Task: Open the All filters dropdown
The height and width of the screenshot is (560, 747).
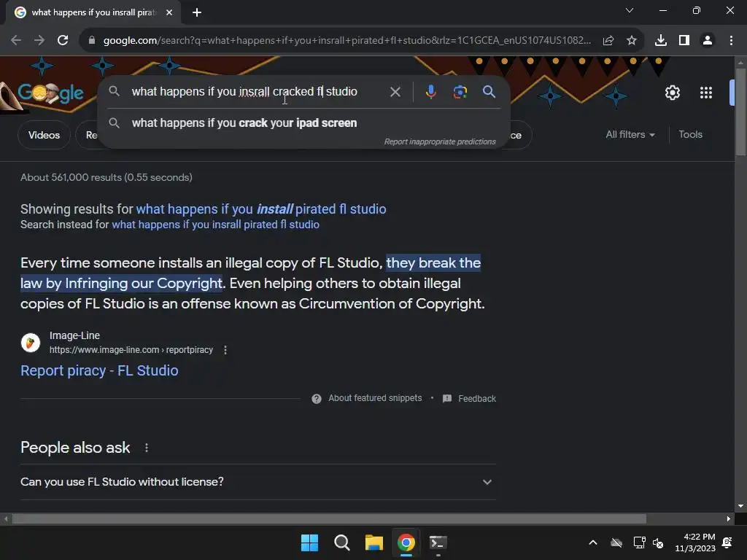Action: point(630,134)
